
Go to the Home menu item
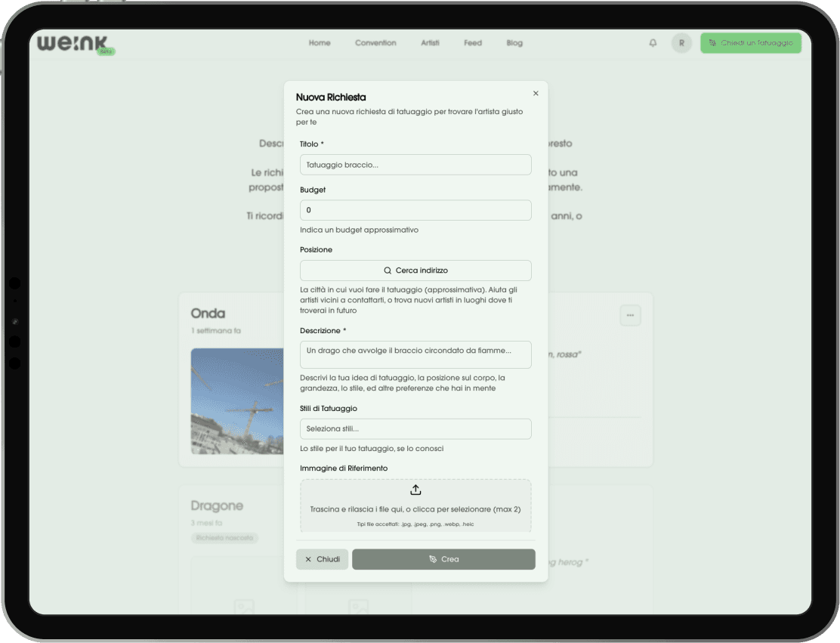coord(320,43)
